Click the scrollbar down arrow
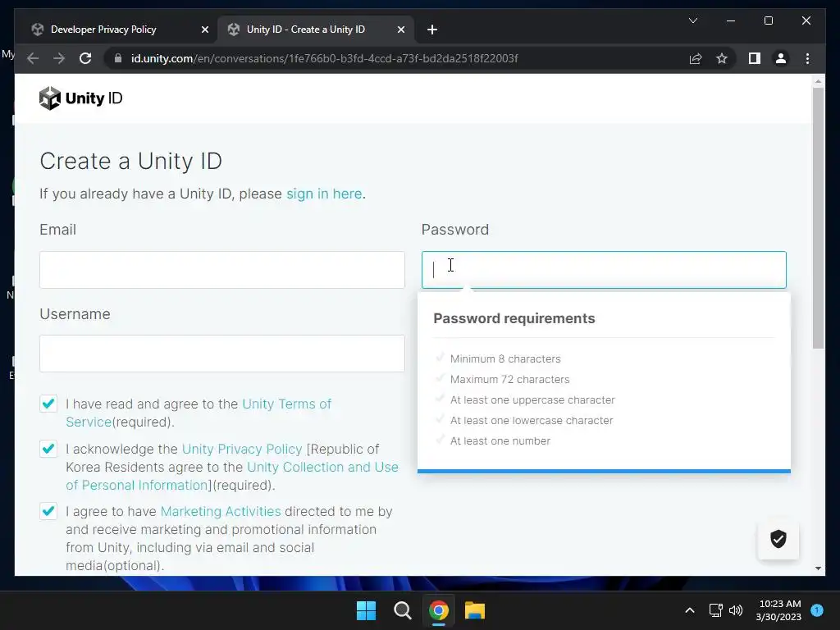This screenshot has height=630, width=840. pyautogui.click(x=818, y=568)
